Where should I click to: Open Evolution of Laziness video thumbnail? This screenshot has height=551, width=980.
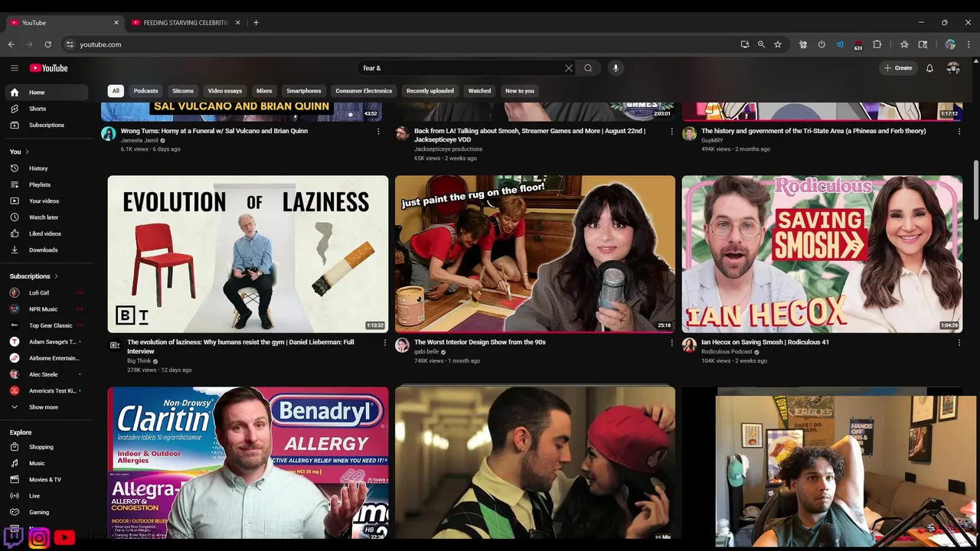tap(248, 254)
